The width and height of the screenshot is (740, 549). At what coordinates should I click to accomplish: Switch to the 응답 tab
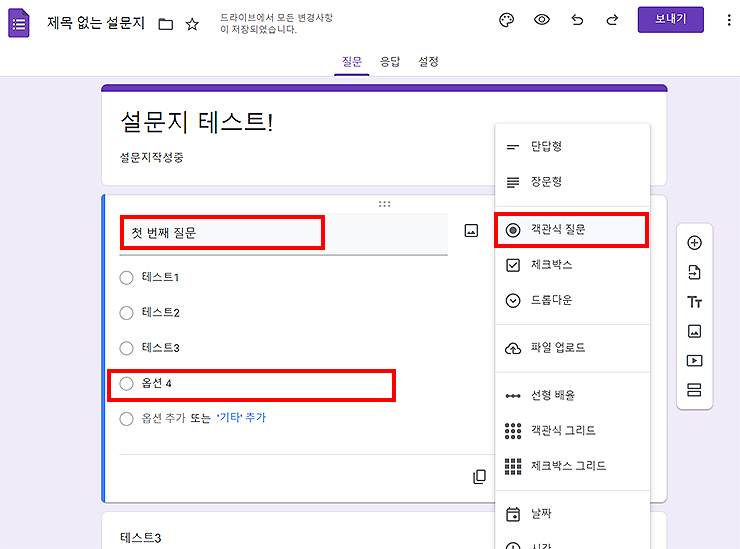point(390,62)
